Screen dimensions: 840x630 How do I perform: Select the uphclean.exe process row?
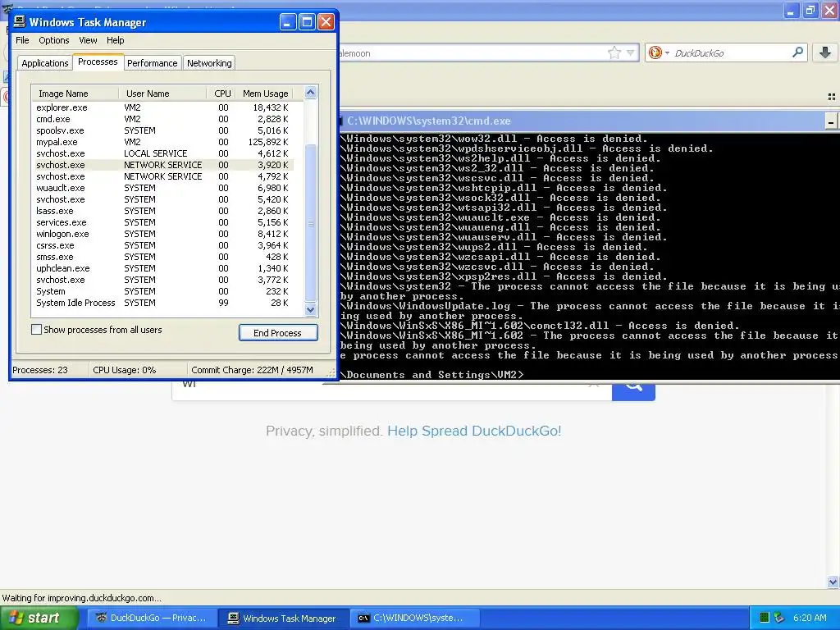(x=163, y=268)
